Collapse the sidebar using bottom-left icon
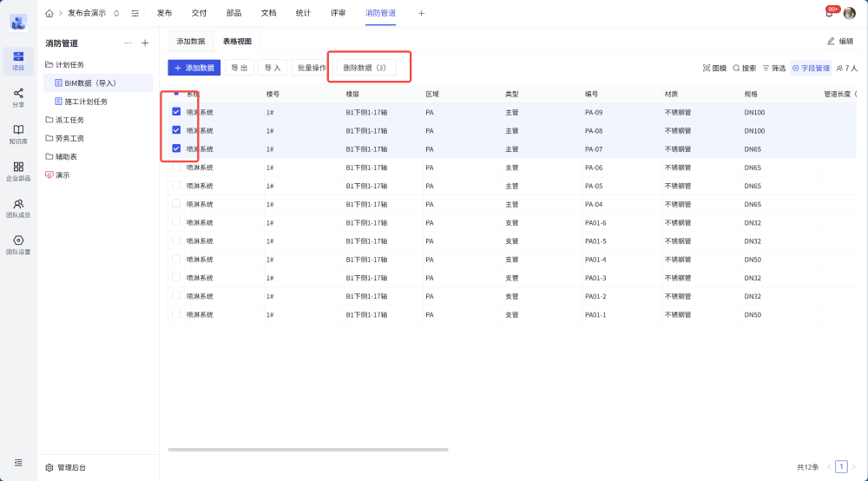The width and height of the screenshot is (868, 481). click(x=18, y=463)
